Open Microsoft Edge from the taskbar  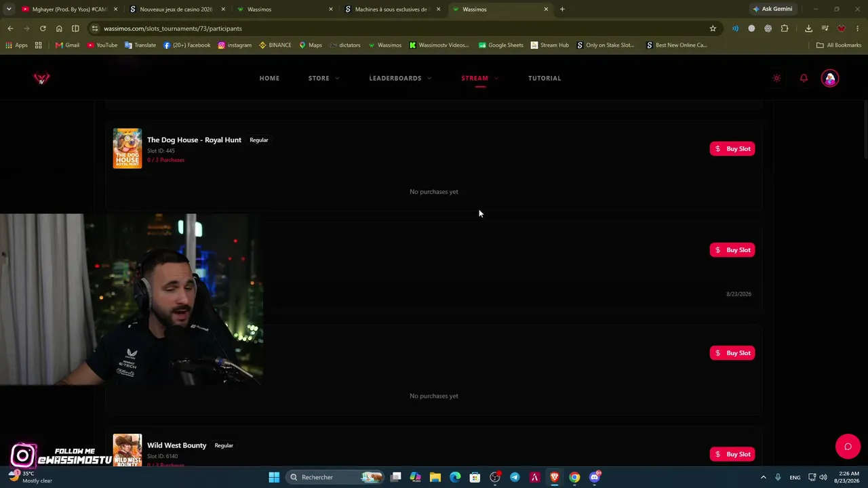pos(455,477)
